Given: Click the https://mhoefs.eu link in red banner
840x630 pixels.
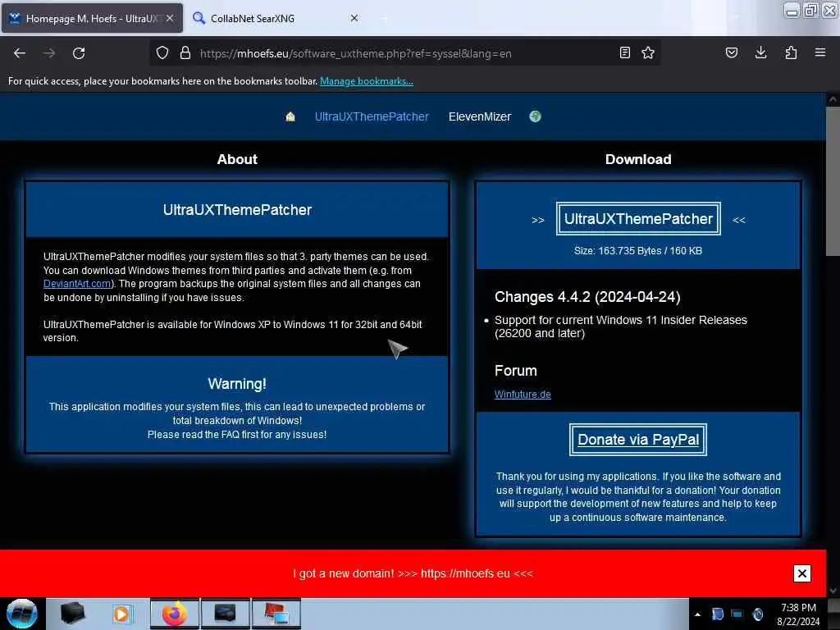Looking at the screenshot, I should [465, 573].
